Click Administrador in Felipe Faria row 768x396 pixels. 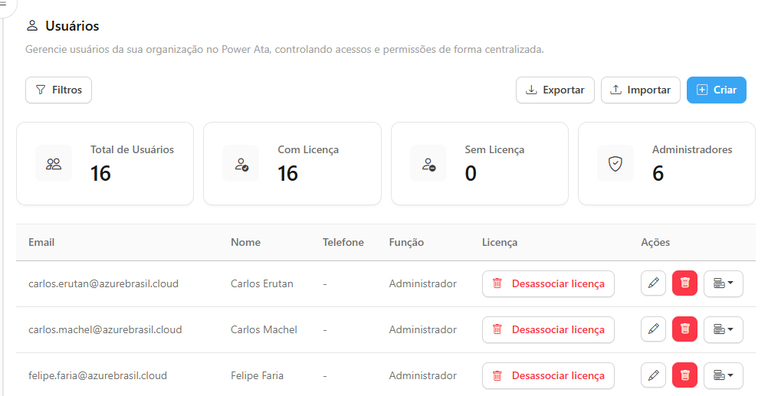pos(423,376)
